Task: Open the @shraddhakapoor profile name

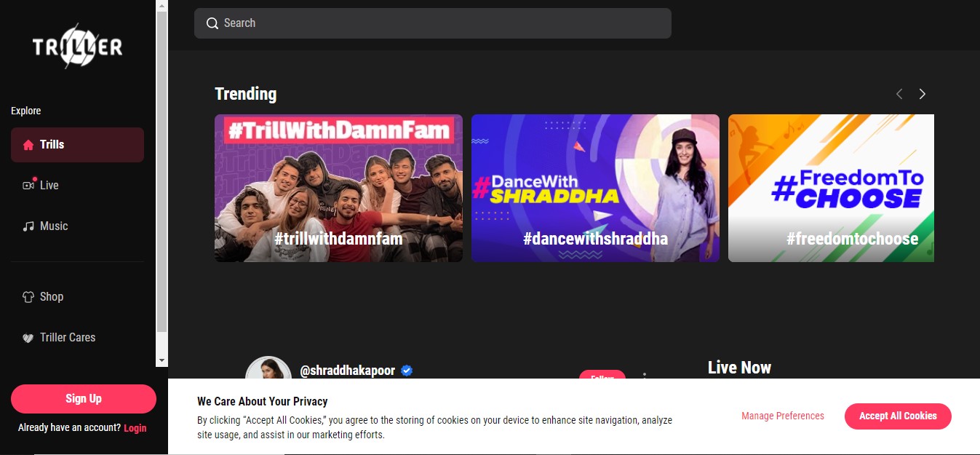Action: coord(348,371)
